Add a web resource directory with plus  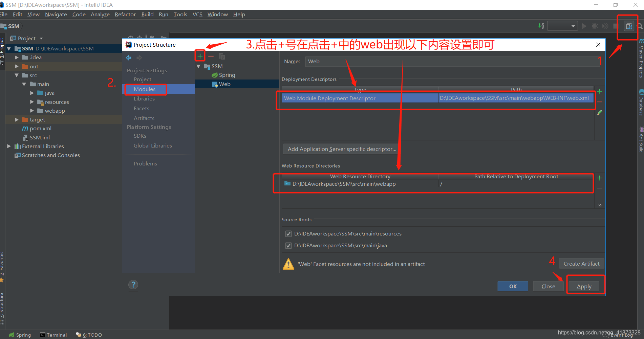[600, 178]
